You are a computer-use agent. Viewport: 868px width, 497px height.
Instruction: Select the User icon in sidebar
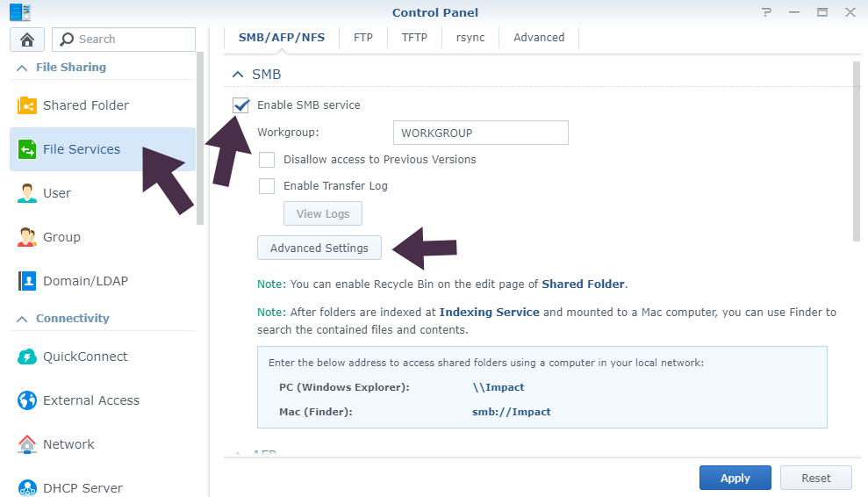coord(27,193)
